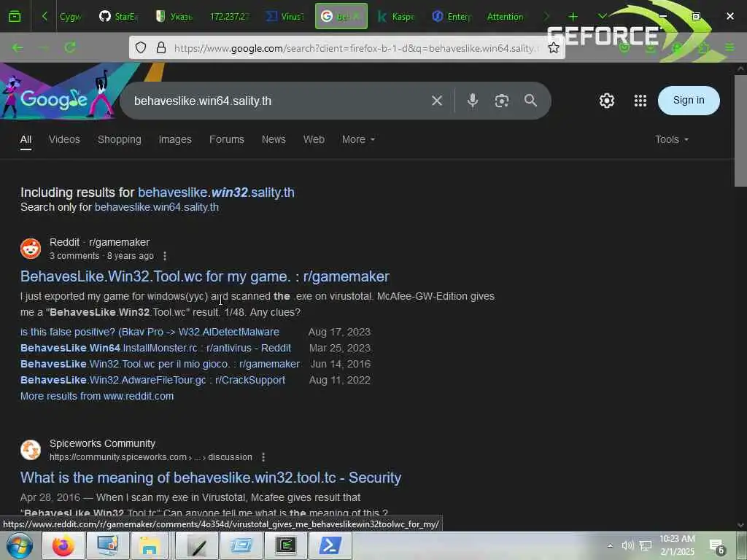Switch to the Enterp tab
Screen dimensions: 747x560
coord(452,17)
